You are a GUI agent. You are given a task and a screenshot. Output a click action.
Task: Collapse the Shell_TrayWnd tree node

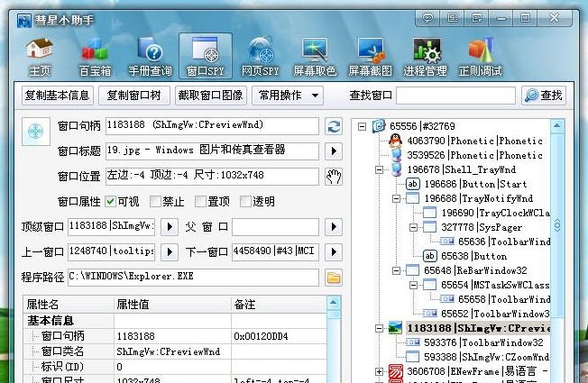click(379, 169)
